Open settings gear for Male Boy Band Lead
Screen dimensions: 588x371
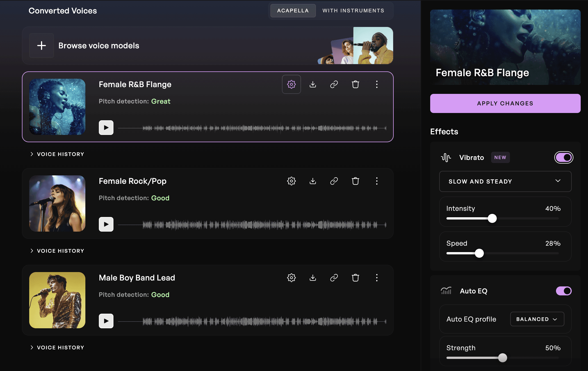291,278
